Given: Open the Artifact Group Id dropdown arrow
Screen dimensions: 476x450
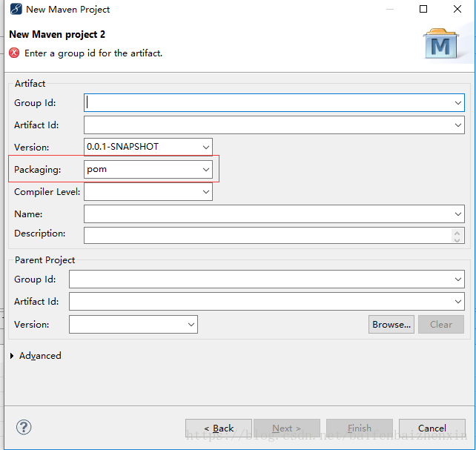Looking at the screenshot, I should [457, 103].
